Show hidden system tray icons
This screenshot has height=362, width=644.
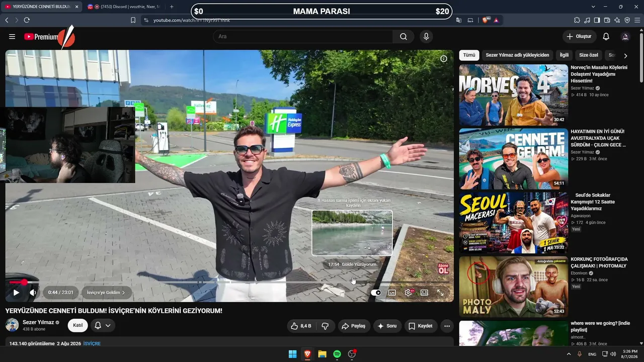[x=569, y=354]
